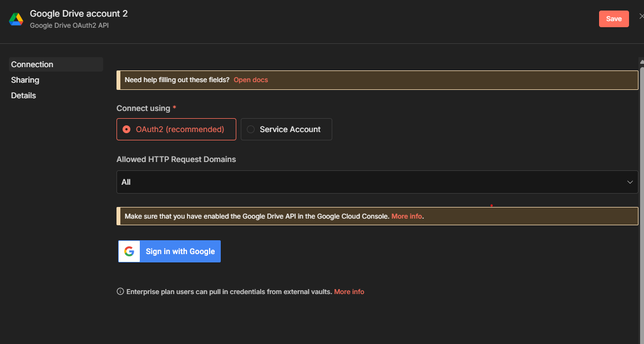Click the Google G logo icon
The image size is (644, 344).
(x=129, y=251)
